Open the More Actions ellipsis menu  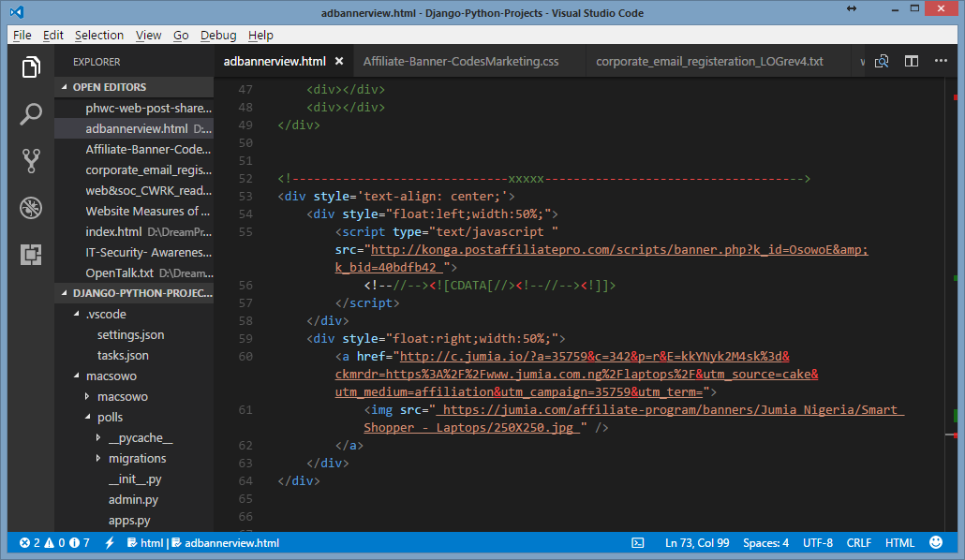(x=941, y=61)
